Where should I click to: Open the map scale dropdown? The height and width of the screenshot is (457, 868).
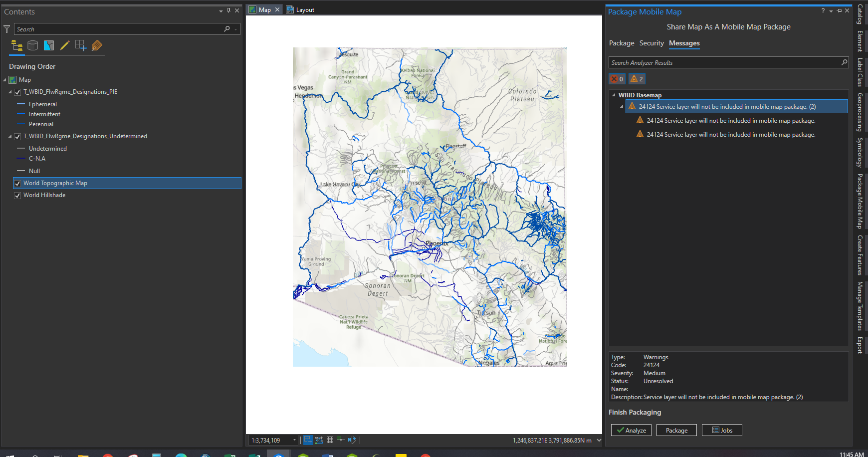[x=294, y=440]
